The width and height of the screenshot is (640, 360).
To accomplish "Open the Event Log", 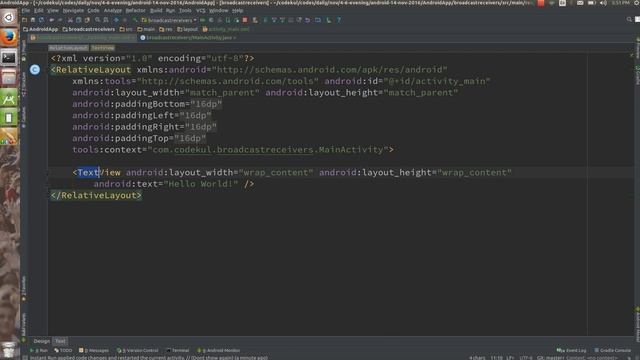I will (x=571, y=351).
